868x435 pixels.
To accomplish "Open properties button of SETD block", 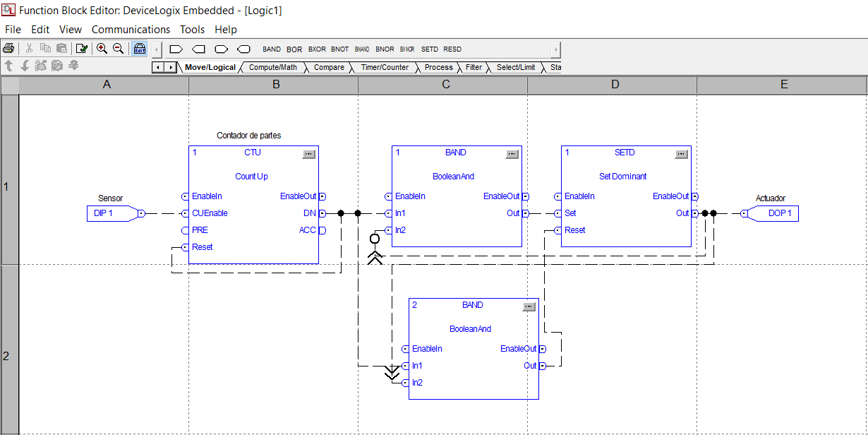I will [x=681, y=153].
